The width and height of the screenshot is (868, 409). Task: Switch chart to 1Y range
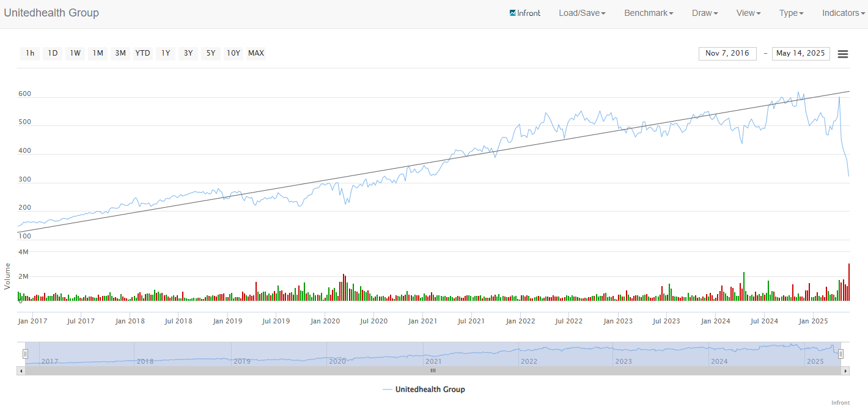click(166, 53)
